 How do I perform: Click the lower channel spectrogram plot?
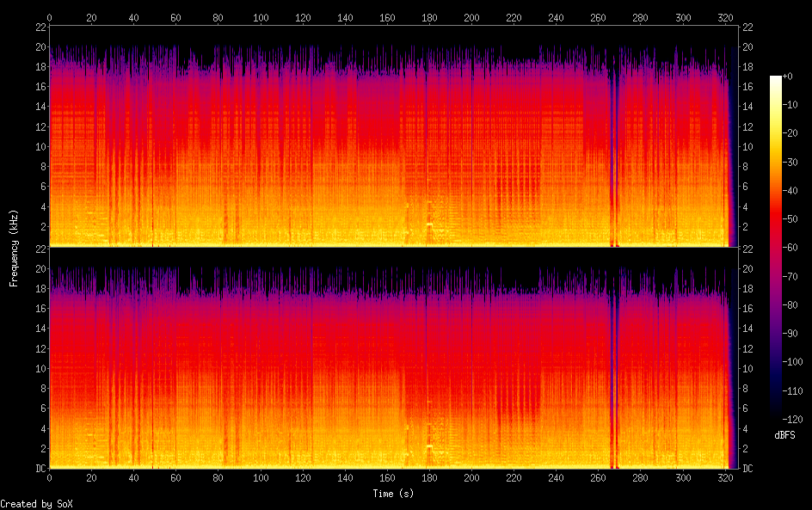(394, 359)
